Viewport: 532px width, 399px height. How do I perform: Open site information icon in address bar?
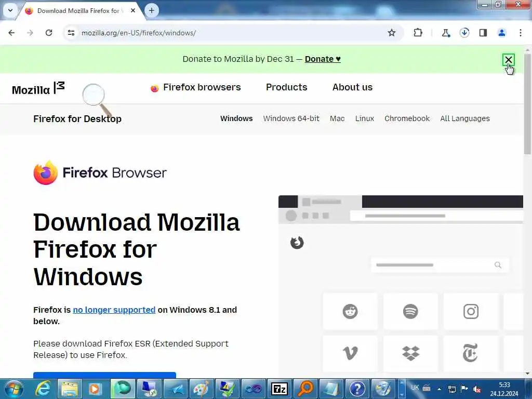tap(71, 33)
